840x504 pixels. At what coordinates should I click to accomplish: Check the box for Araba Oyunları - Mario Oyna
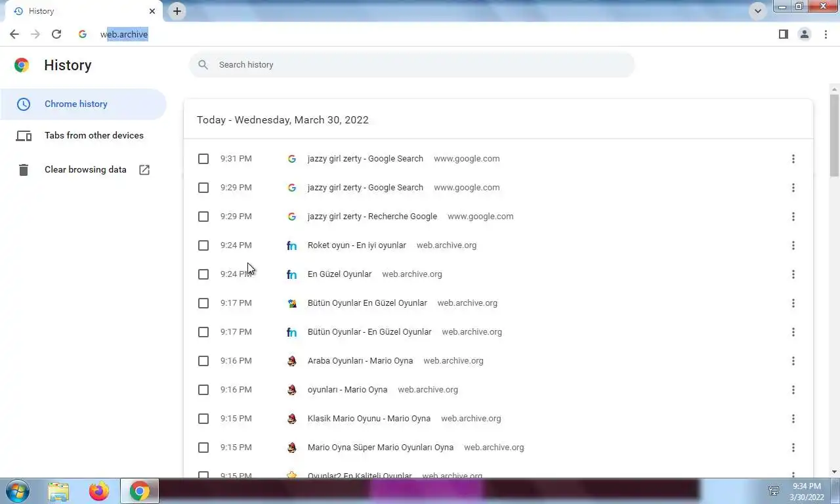(203, 361)
